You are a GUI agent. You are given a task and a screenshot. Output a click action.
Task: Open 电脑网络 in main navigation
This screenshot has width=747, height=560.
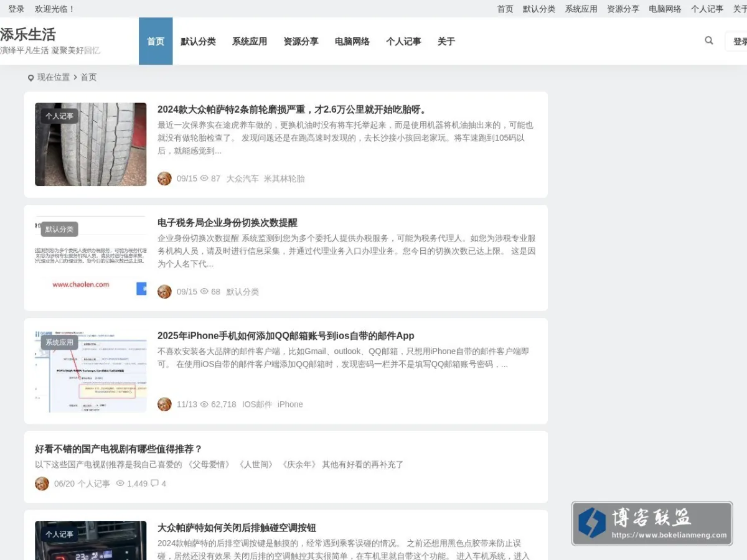352,41
